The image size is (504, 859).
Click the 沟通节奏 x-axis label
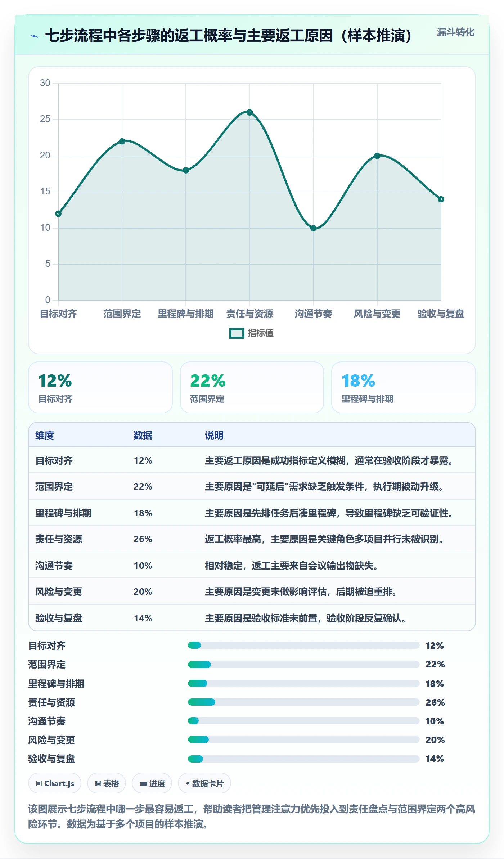(314, 314)
